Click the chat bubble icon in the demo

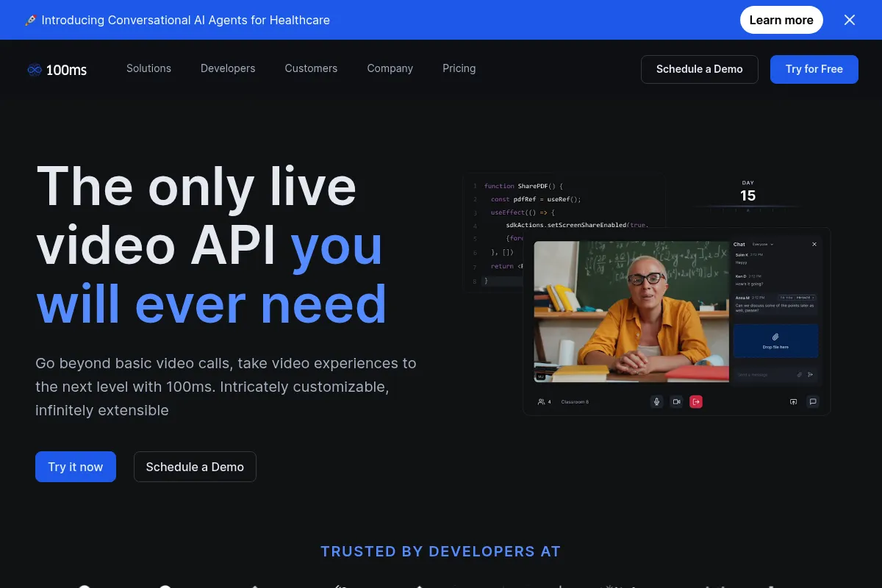pos(812,401)
